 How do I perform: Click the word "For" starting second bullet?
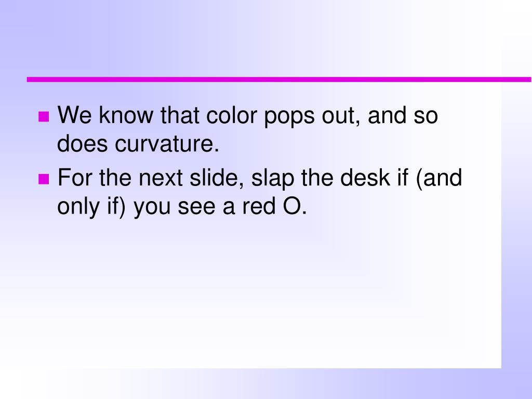(x=75, y=177)
